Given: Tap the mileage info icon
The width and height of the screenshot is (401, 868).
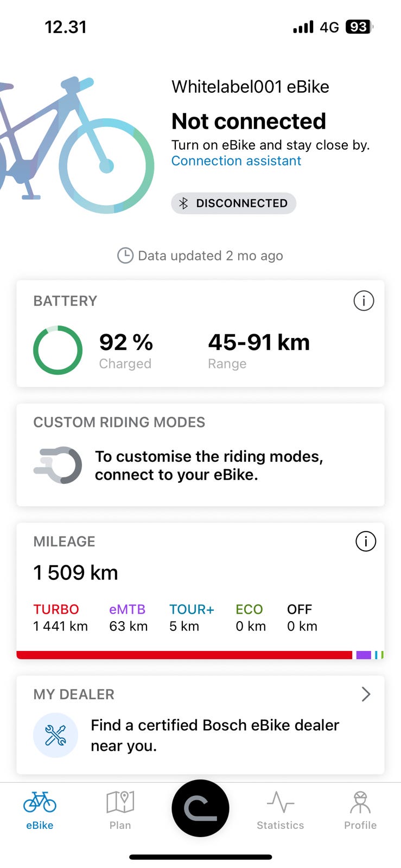Looking at the screenshot, I should click(365, 541).
